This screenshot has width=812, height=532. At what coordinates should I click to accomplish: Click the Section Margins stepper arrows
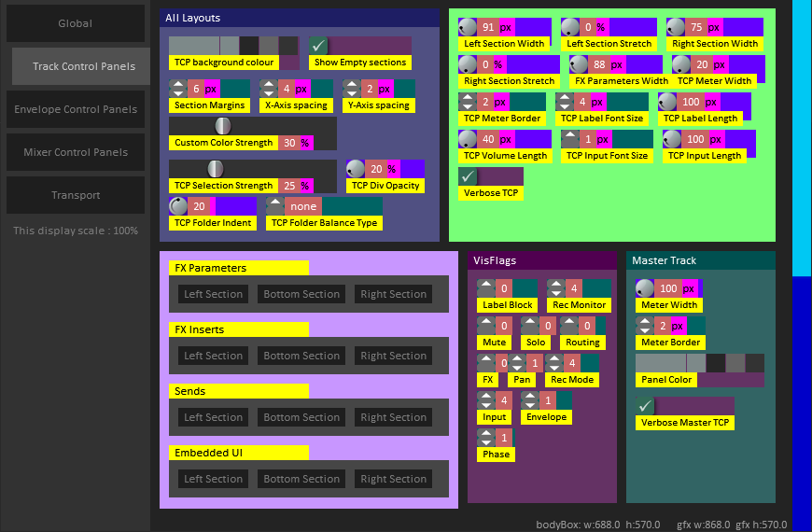point(178,89)
